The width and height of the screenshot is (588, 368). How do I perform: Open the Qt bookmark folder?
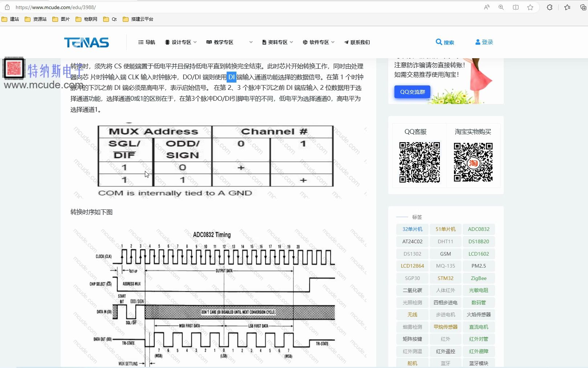110,19
